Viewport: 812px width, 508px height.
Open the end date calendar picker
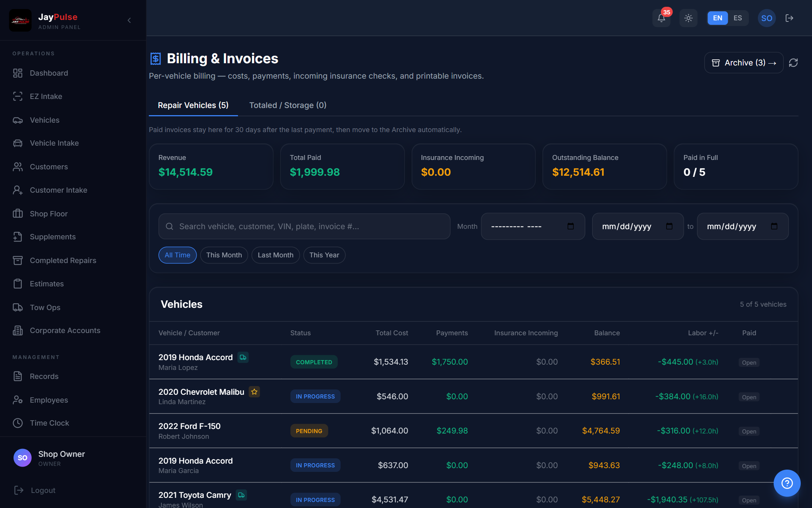click(774, 226)
